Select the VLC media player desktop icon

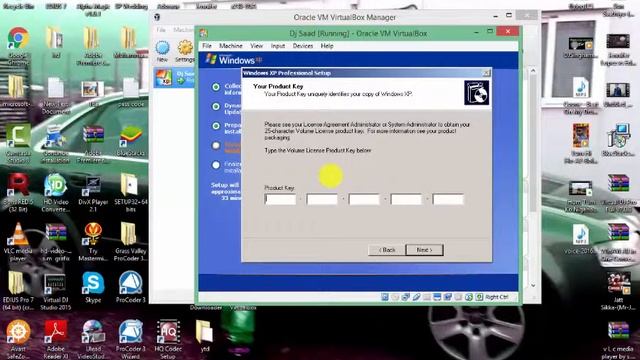click(18, 242)
